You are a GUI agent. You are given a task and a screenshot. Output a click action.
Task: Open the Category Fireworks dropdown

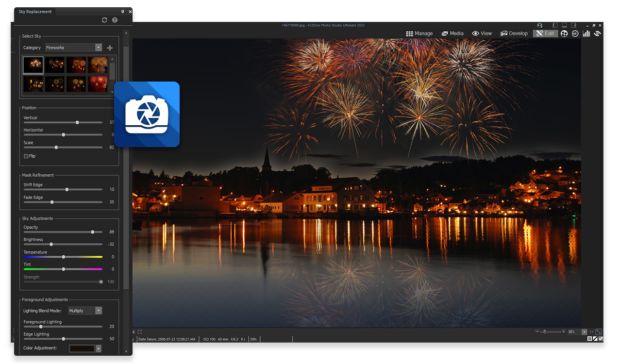[x=99, y=48]
